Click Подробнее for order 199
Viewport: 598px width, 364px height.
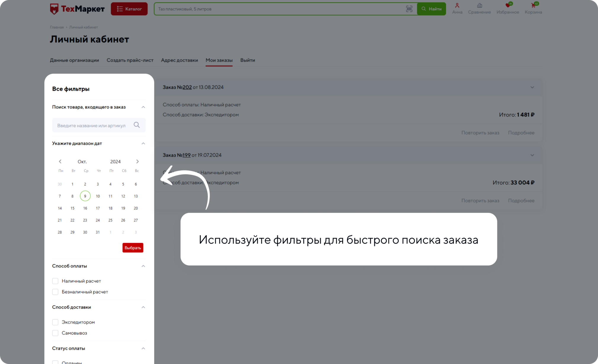click(x=521, y=201)
